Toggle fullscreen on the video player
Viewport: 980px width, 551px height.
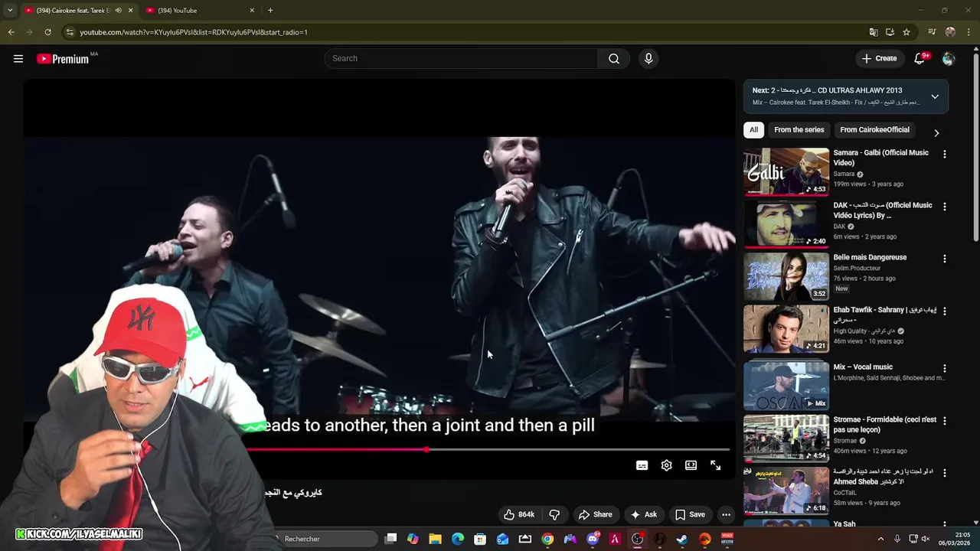(x=715, y=465)
